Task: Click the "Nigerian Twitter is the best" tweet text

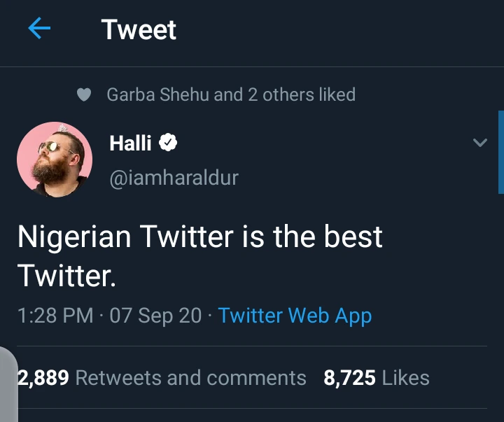Action: pyautogui.click(x=199, y=237)
